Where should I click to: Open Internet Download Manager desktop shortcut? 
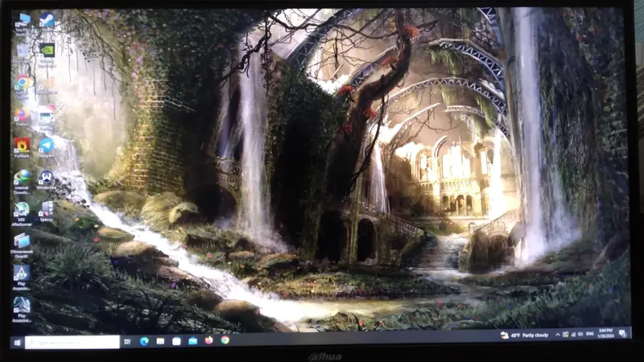tap(22, 179)
